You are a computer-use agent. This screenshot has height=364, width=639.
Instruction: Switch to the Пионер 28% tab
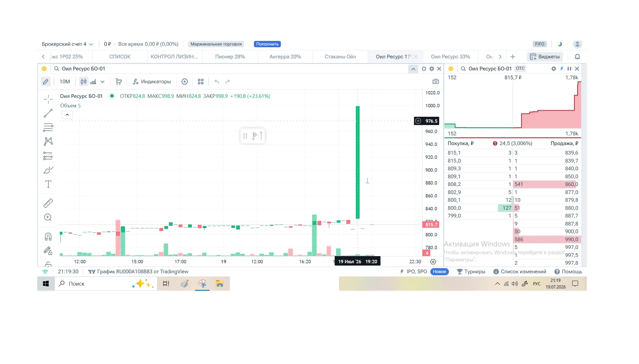pyautogui.click(x=230, y=57)
